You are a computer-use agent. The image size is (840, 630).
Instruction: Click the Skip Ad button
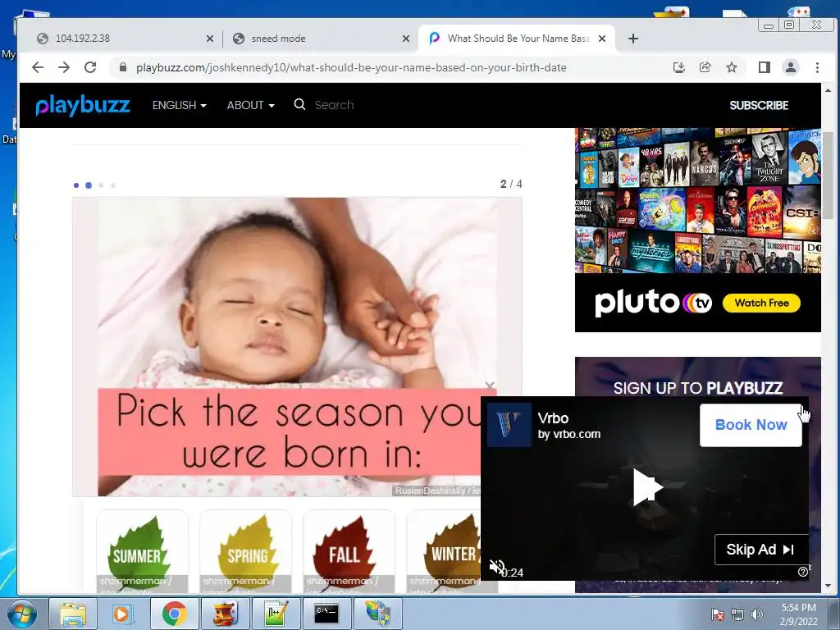coord(760,549)
